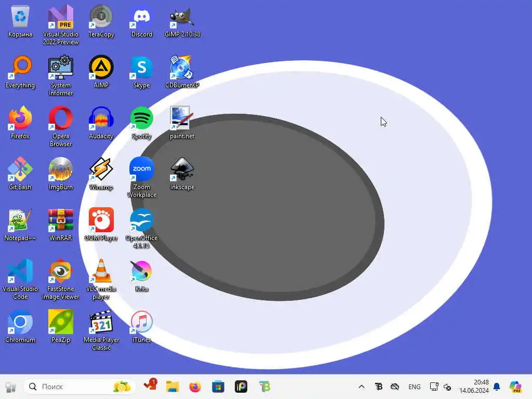Image resolution: width=532 pixels, height=399 pixels.
Task: Launch Firefox from the taskbar
Action: (x=195, y=387)
